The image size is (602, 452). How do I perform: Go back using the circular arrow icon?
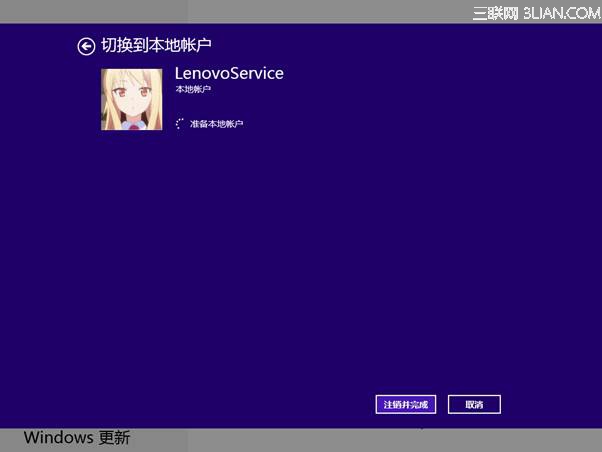click(86, 46)
